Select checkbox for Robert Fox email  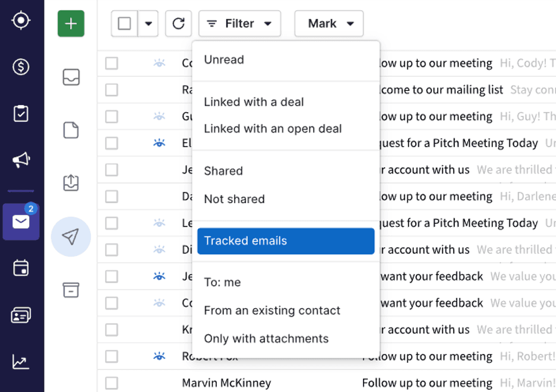click(x=111, y=356)
